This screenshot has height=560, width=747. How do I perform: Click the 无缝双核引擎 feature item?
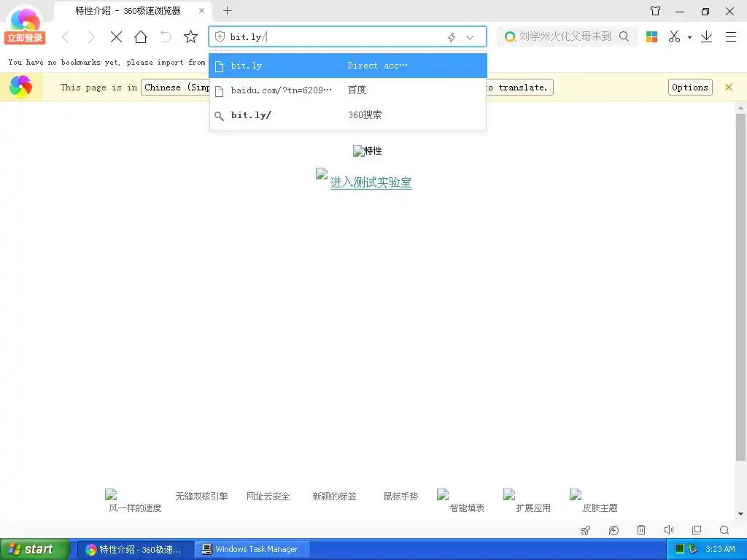[201, 496]
